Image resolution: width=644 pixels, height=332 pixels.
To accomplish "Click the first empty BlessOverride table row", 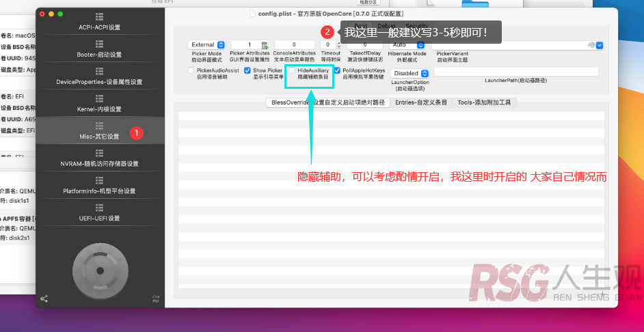I will 391,115.
